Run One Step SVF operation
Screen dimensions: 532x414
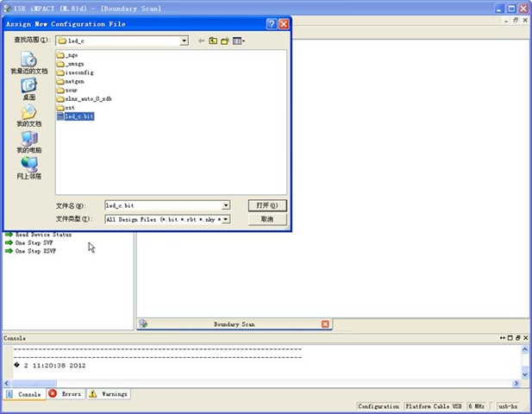pos(33,243)
